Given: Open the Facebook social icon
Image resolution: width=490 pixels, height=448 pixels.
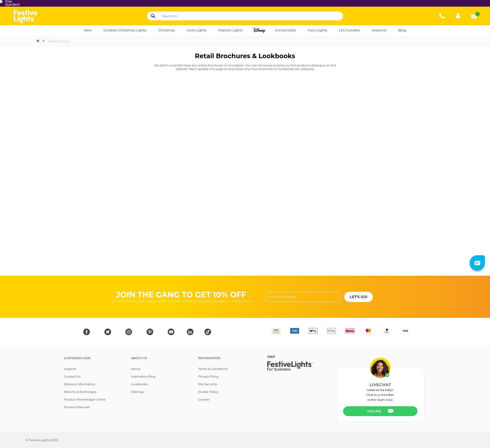Looking at the screenshot, I should [x=87, y=332].
